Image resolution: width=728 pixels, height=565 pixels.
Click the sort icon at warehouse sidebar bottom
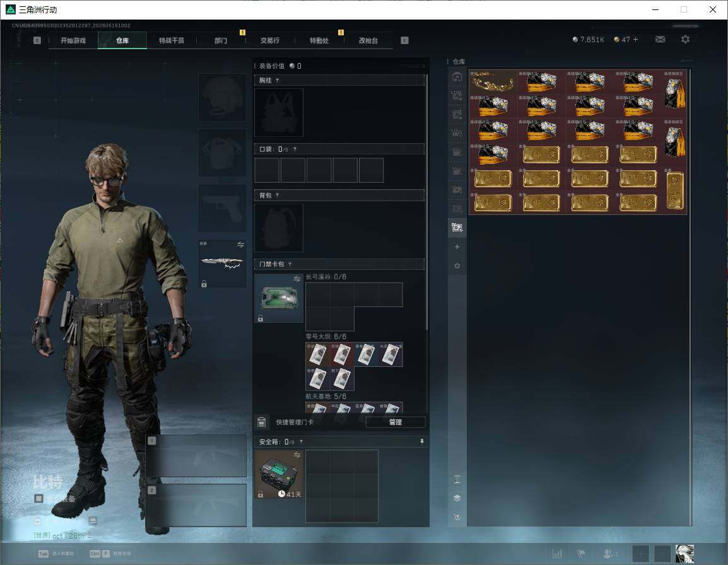[x=457, y=516]
